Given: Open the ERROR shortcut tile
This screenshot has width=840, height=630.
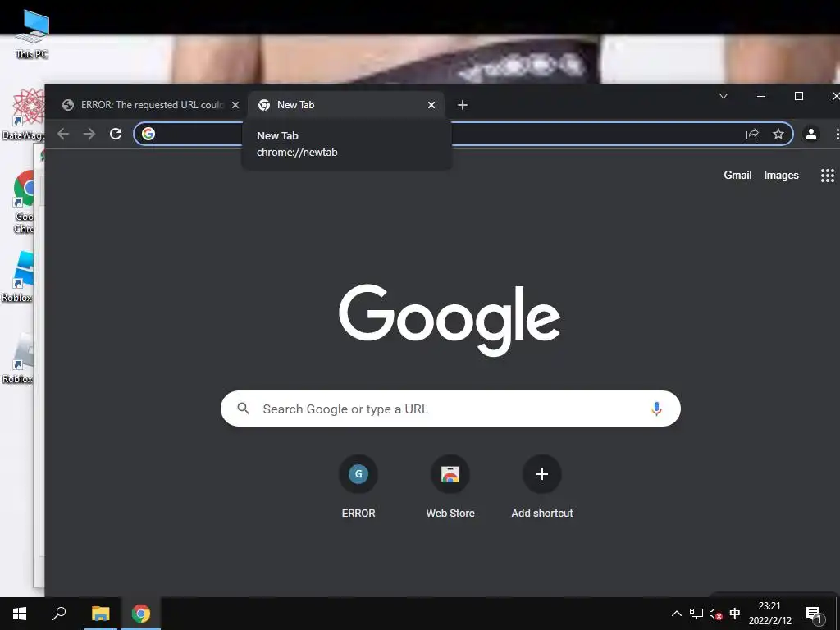Looking at the screenshot, I should point(358,486).
